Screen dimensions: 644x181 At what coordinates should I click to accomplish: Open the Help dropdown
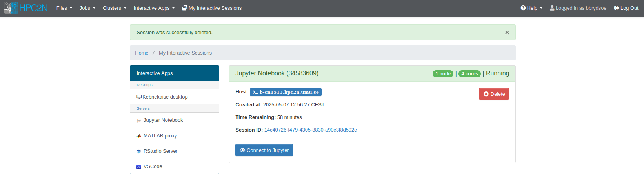tap(531, 8)
